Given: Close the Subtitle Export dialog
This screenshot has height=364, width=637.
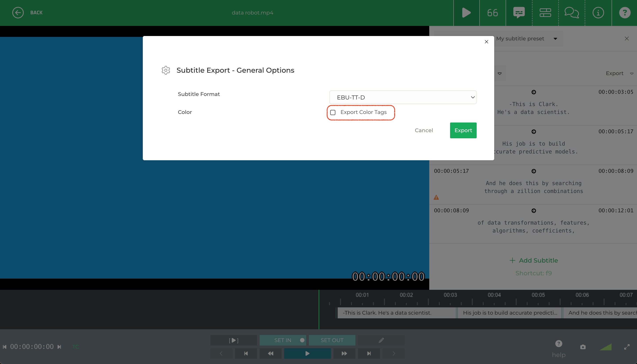Looking at the screenshot, I should [x=487, y=42].
